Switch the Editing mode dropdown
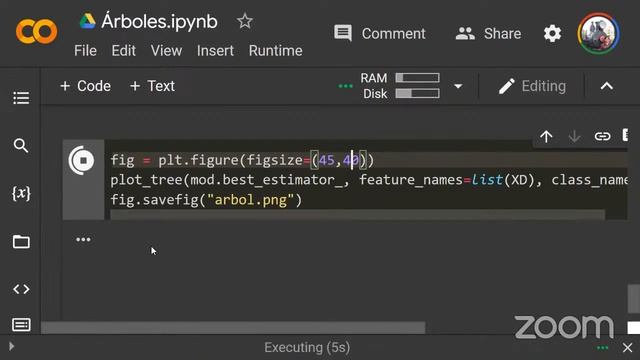Viewport: 640px width, 360px height. (532, 86)
